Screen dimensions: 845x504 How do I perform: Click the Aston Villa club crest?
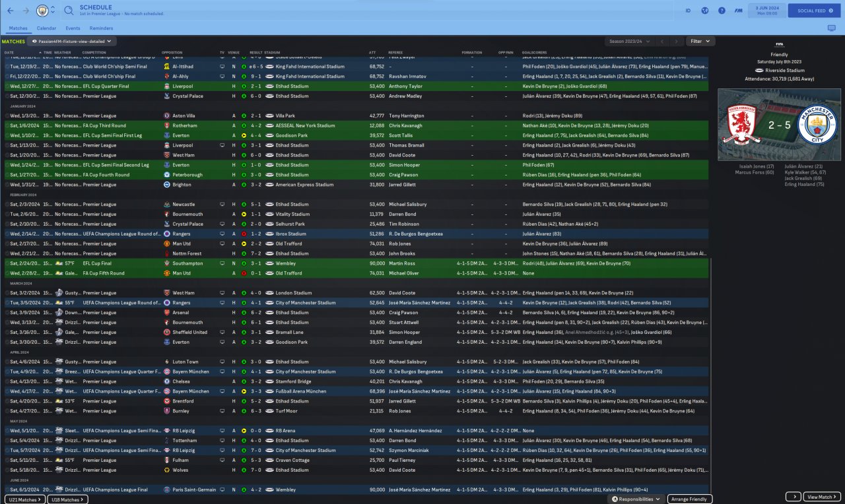point(166,115)
